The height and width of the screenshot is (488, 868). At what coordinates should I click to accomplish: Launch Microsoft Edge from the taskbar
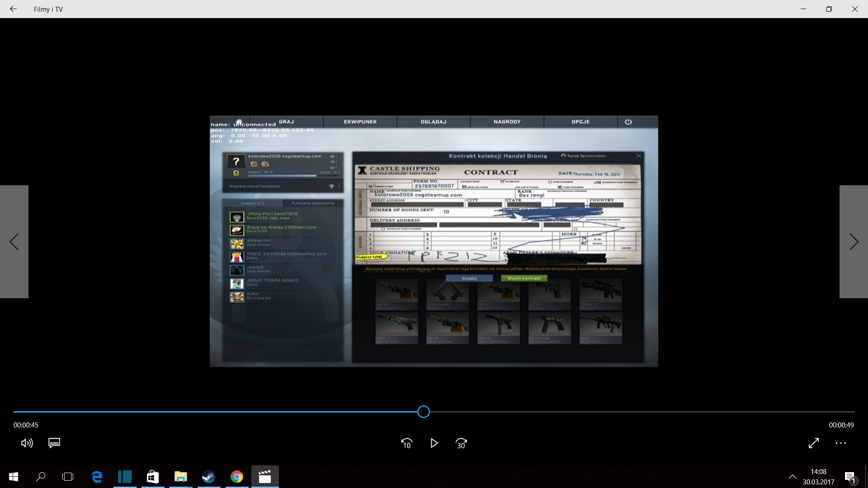(97, 477)
